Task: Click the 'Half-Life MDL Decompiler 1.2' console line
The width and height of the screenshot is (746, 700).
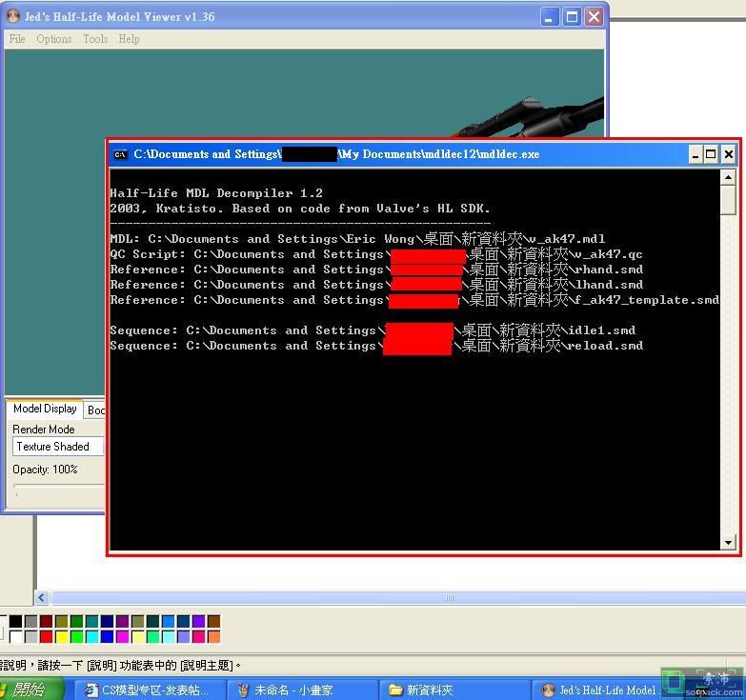Action: (x=216, y=193)
